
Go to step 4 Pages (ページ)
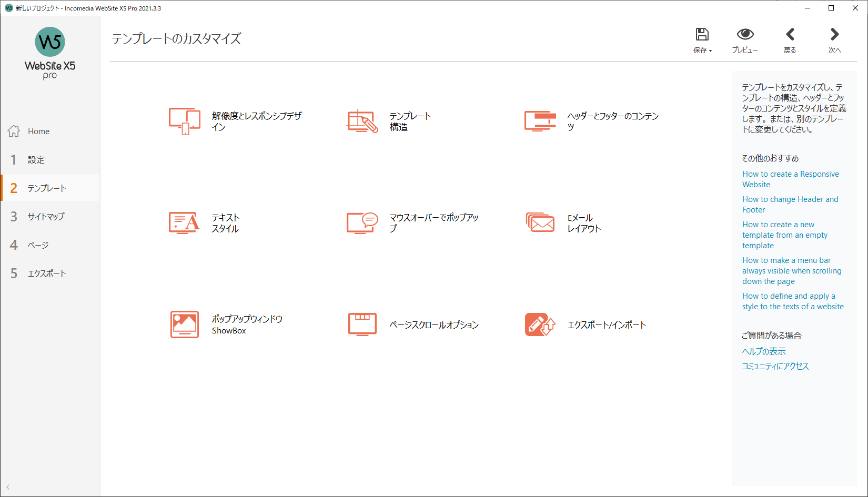(x=50, y=245)
